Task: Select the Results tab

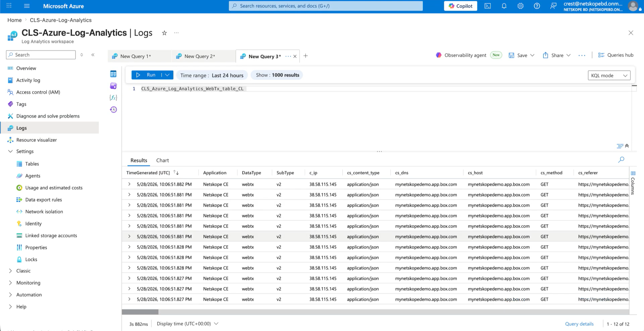Action: [139, 160]
